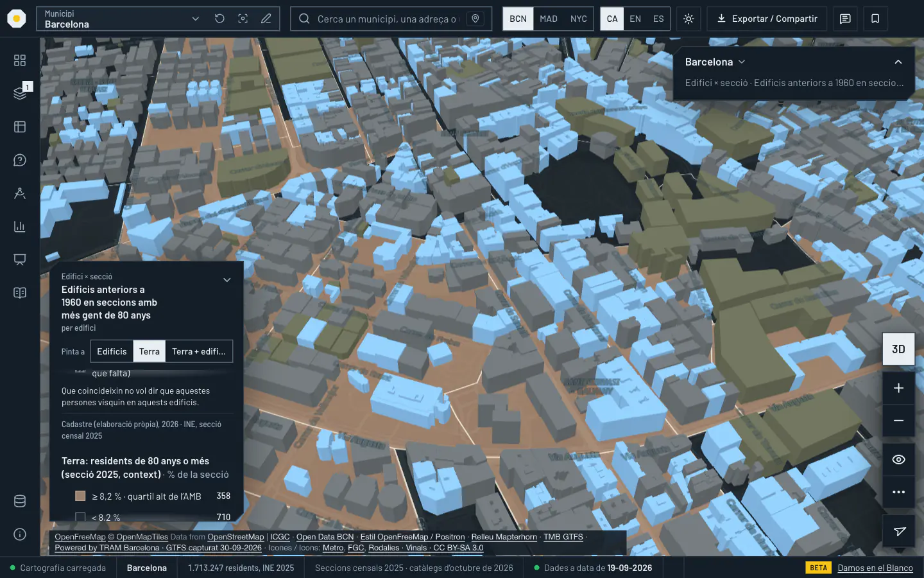
Task: Open the dashboard grid icon in sidebar
Action: coord(20,60)
